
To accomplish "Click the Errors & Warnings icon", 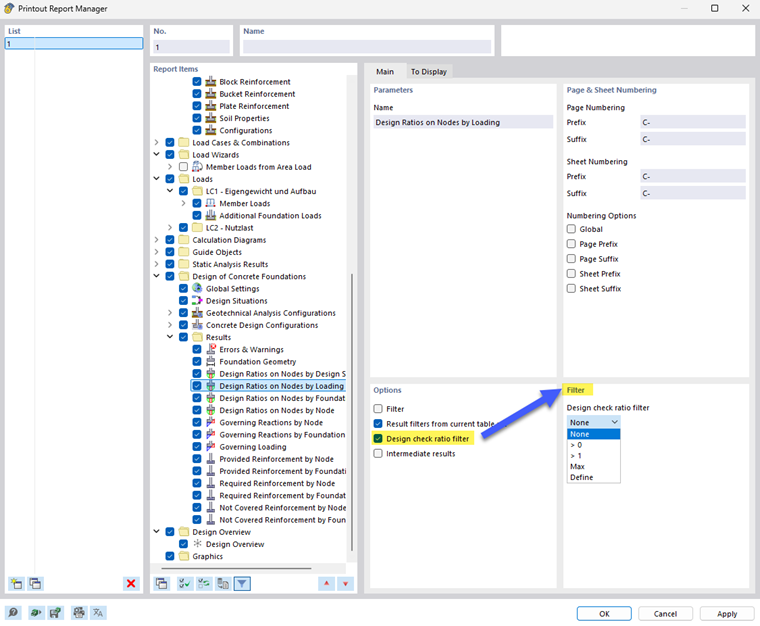I will click(211, 349).
